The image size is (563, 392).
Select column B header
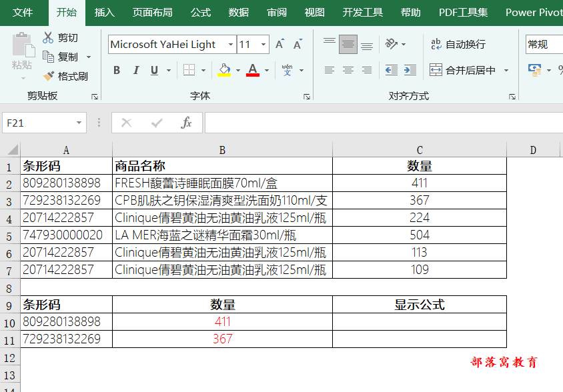pyautogui.click(x=222, y=150)
